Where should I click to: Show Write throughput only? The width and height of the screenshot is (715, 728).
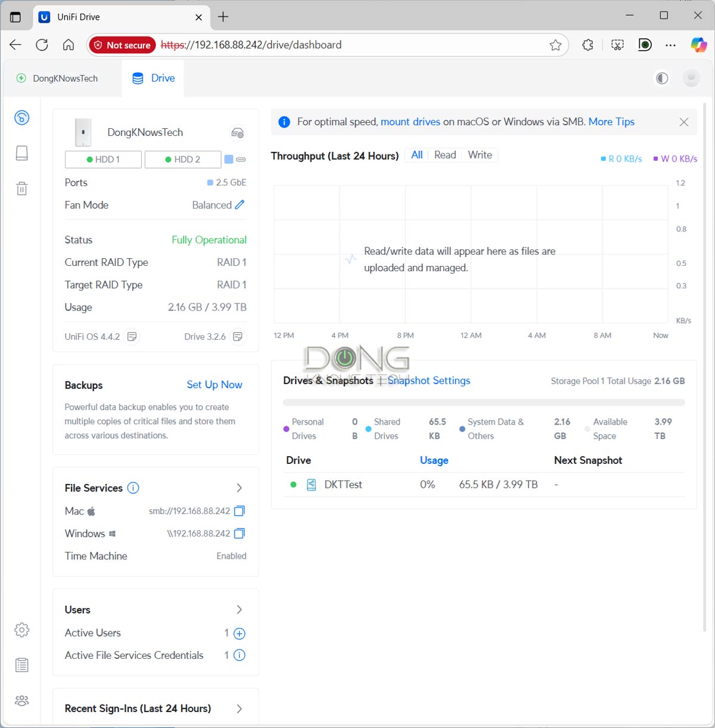(x=480, y=155)
